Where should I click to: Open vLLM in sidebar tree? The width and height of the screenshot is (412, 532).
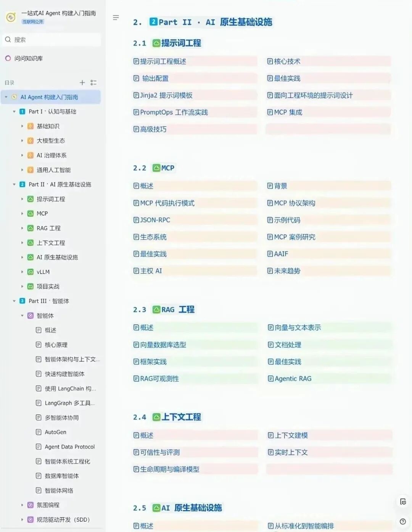[x=43, y=272]
